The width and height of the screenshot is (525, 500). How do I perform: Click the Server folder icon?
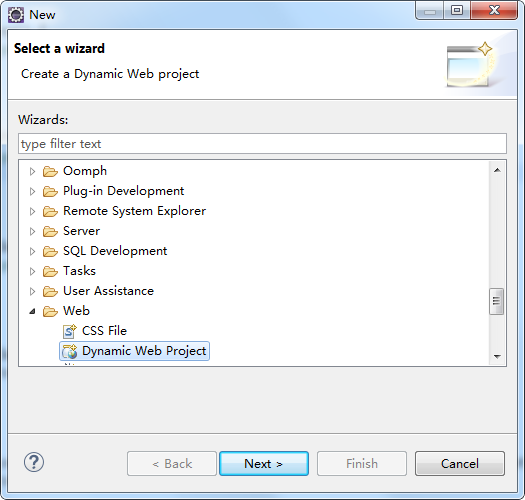pos(50,231)
